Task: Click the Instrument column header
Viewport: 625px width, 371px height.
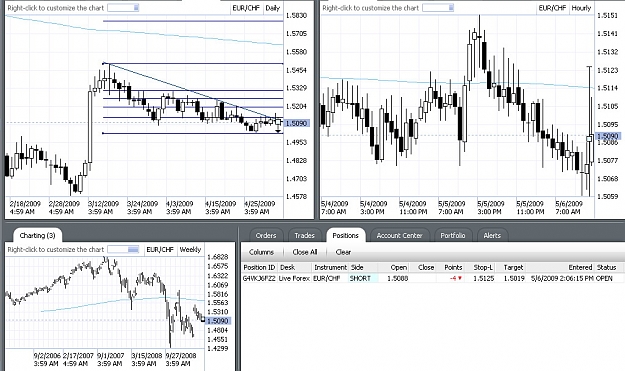Action: click(330, 267)
